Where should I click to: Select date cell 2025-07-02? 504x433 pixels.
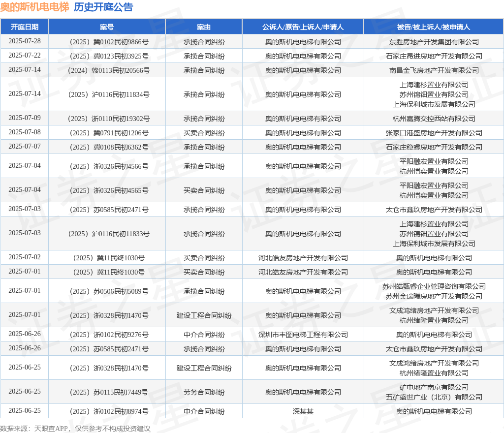(x=25, y=257)
